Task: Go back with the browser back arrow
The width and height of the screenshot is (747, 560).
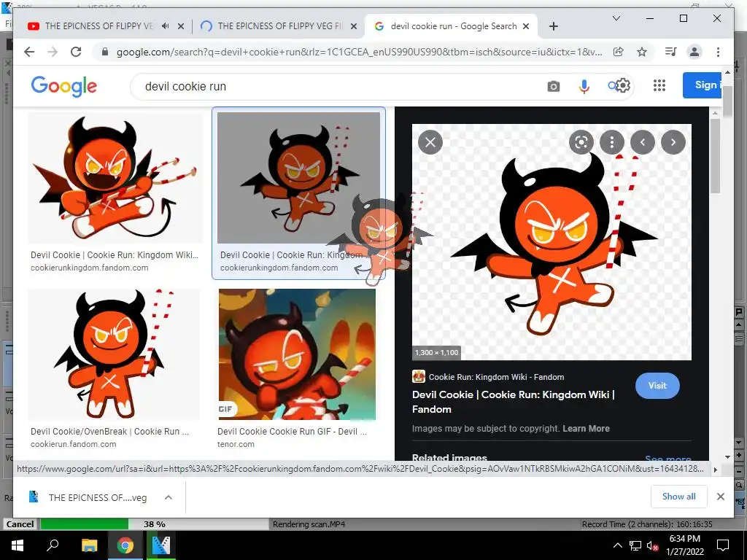Action: (x=29, y=52)
